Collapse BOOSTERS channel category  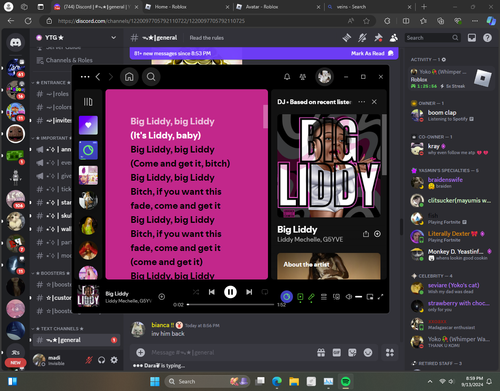(51, 273)
